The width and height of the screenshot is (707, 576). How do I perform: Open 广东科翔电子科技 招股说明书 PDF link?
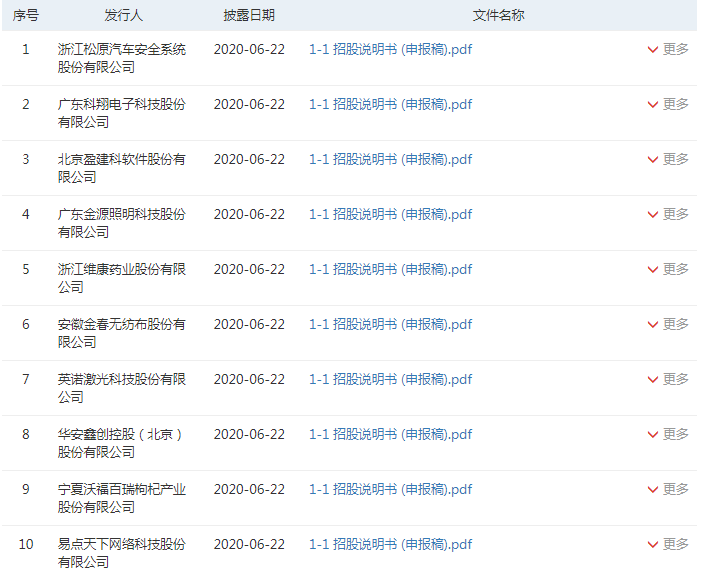[390, 104]
